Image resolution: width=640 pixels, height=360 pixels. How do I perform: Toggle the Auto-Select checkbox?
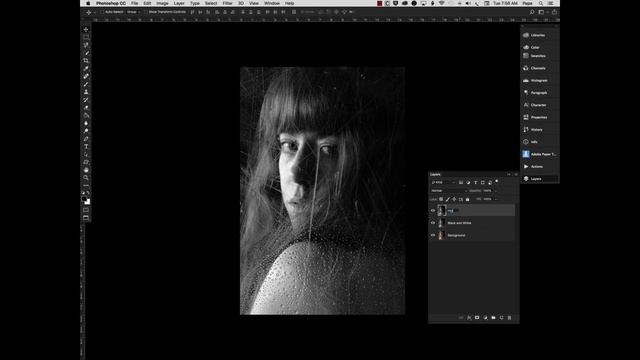102,12
